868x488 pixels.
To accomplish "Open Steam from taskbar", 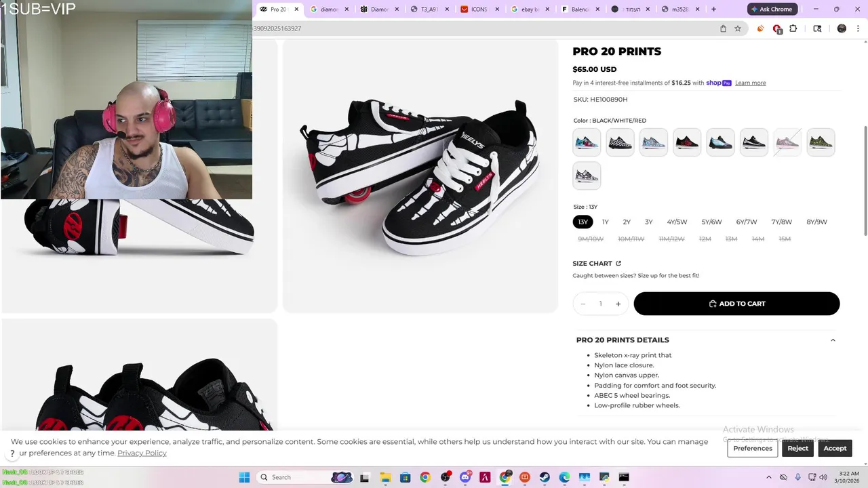I will point(545,477).
